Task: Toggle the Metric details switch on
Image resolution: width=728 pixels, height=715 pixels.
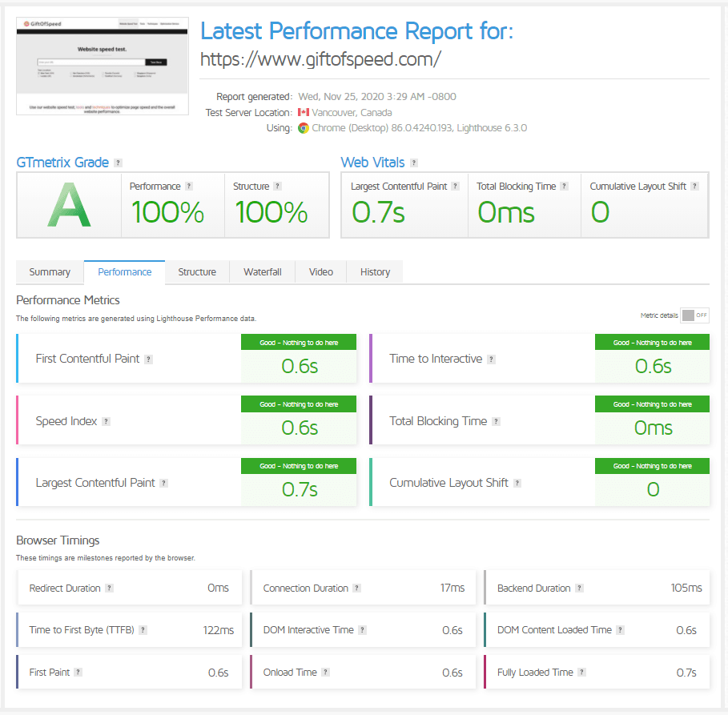Action: (696, 315)
